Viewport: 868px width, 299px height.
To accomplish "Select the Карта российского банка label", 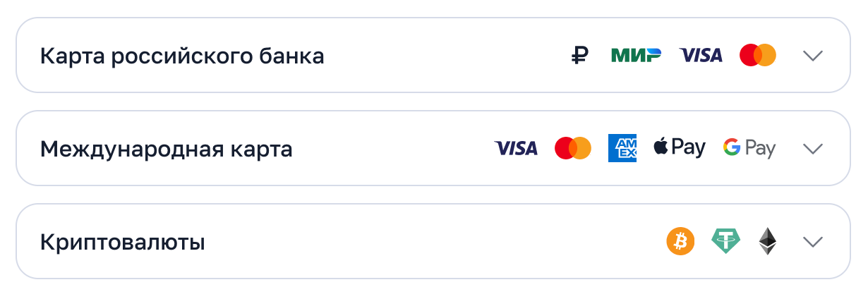I will [x=182, y=56].
